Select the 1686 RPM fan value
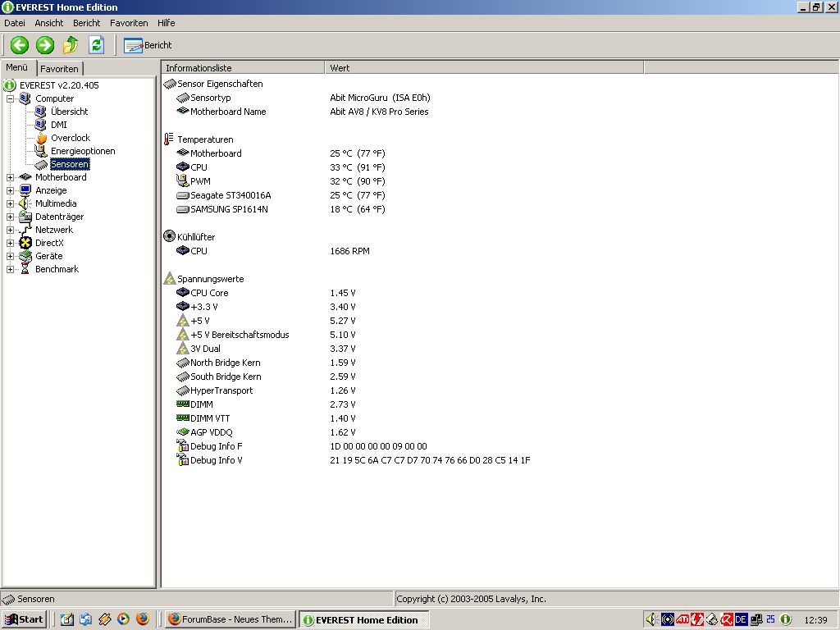Image resolution: width=840 pixels, height=630 pixels. (x=349, y=251)
